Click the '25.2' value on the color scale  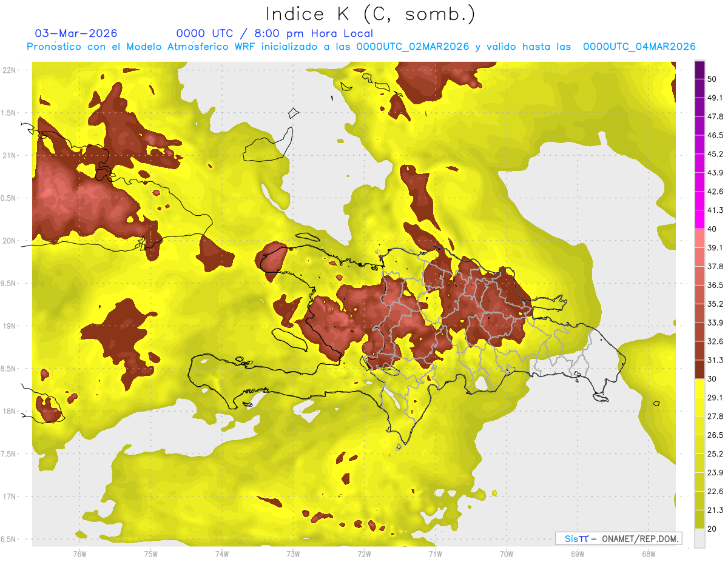click(x=715, y=453)
